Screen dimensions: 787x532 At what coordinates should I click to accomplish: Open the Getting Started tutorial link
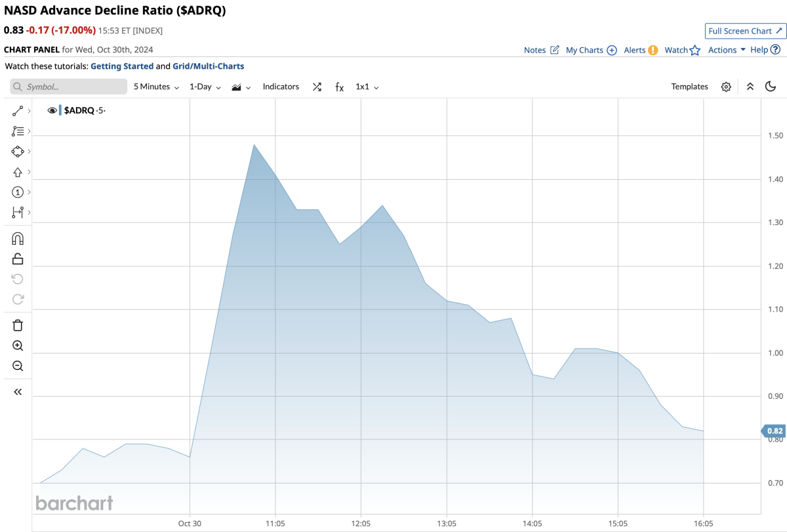pos(122,66)
